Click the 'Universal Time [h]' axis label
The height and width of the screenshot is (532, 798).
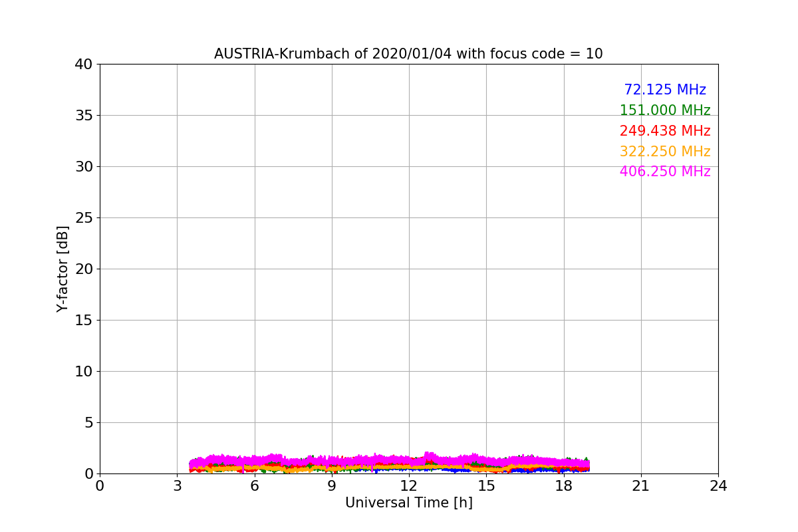[409, 503]
